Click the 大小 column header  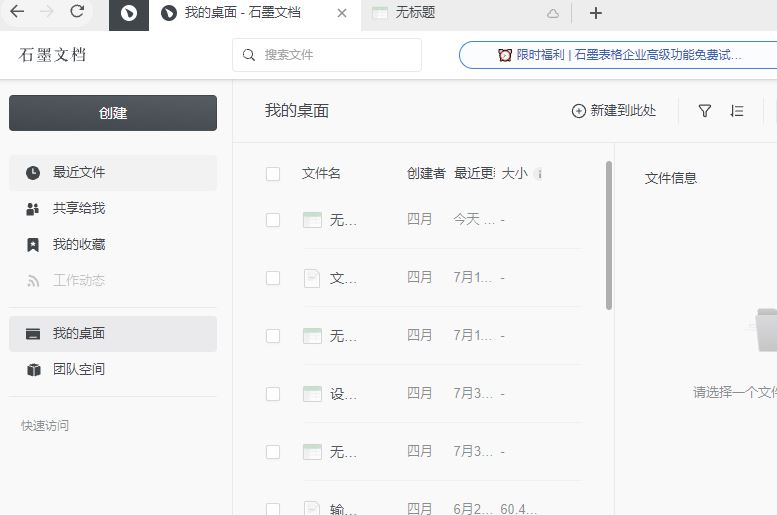(514, 173)
